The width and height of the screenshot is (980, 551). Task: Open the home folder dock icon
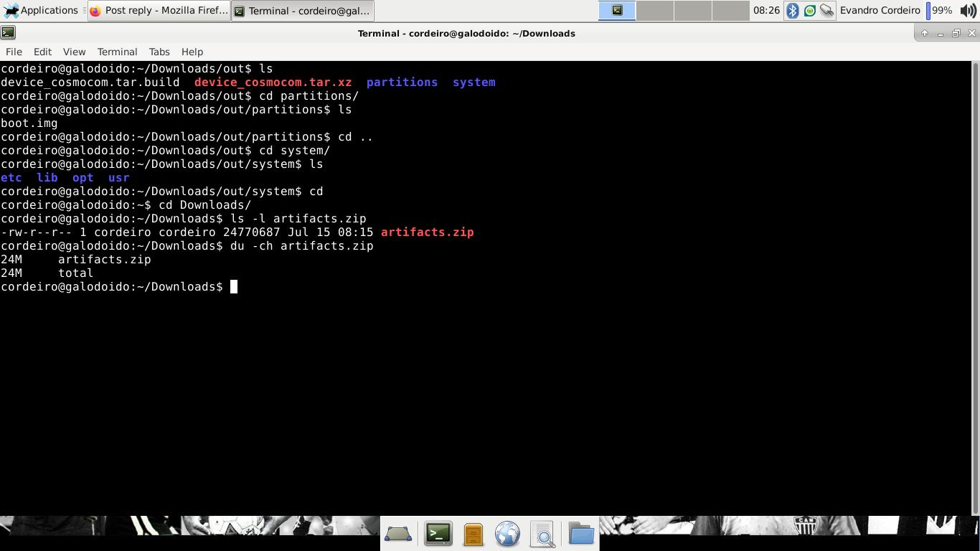click(x=581, y=534)
